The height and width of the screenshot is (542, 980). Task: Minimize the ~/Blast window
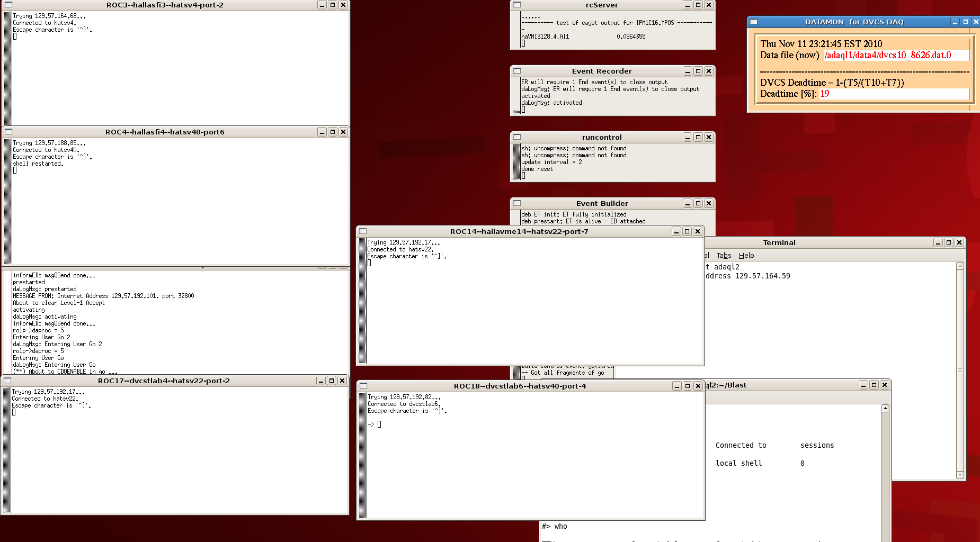[x=863, y=385]
